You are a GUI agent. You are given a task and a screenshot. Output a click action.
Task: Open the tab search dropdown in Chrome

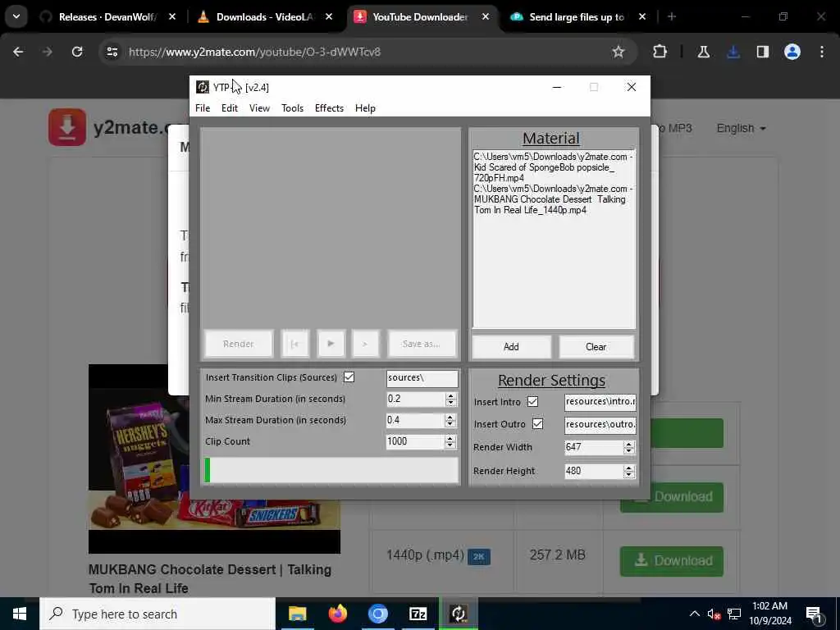(x=16, y=17)
